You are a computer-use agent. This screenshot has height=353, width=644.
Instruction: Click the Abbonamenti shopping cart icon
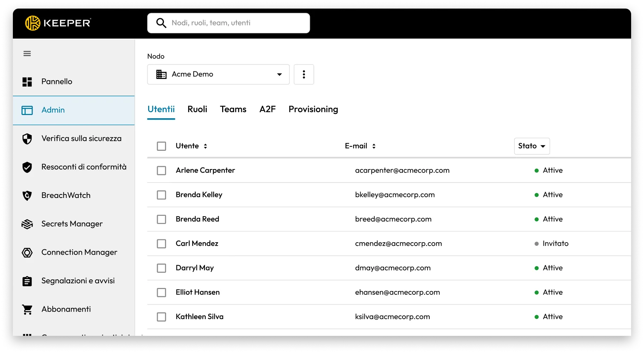pyautogui.click(x=27, y=309)
